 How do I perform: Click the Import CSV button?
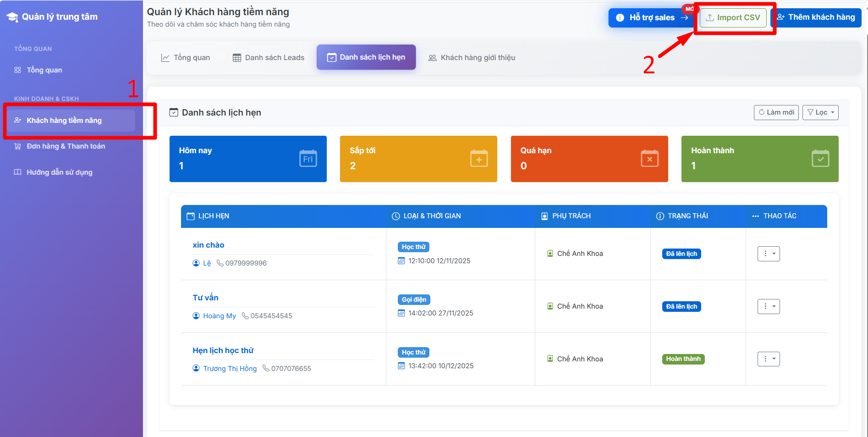point(733,17)
